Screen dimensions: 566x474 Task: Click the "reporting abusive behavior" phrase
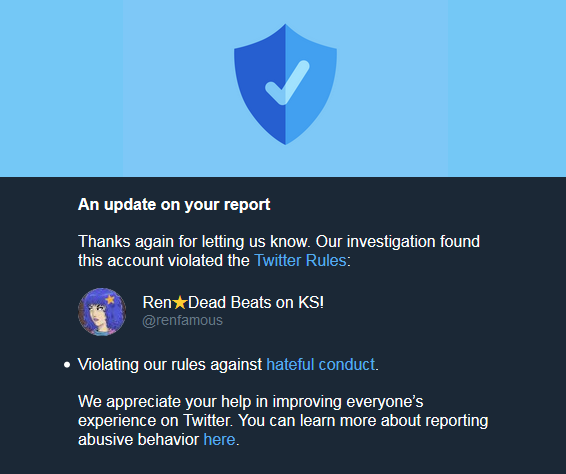coord(283,430)
